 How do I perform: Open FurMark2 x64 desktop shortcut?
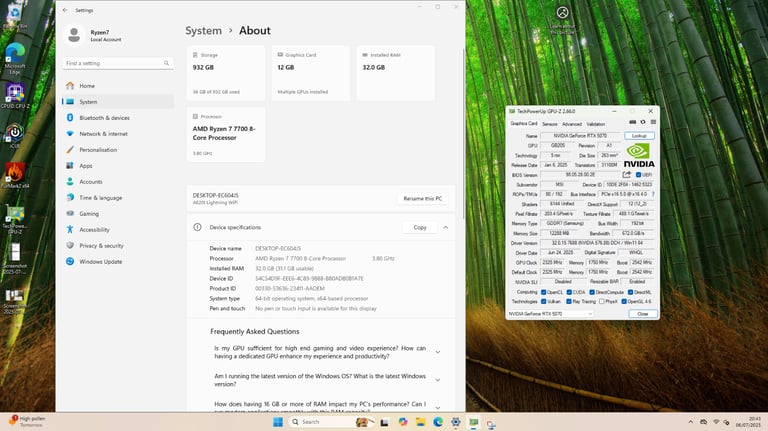point(15,175)
